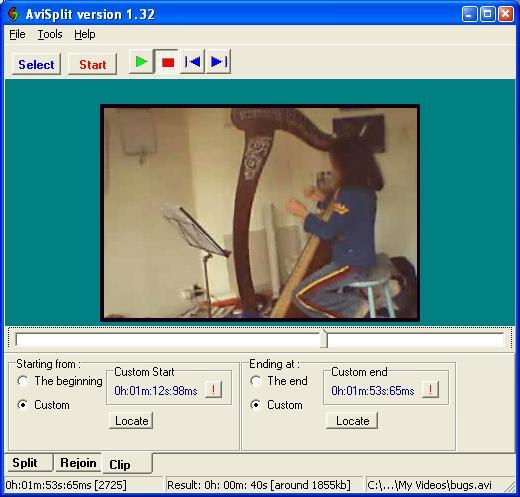Switch to the Rejoin tab
Image resolution: width=520 pixels, height=497 pixels.
[78, 463]
